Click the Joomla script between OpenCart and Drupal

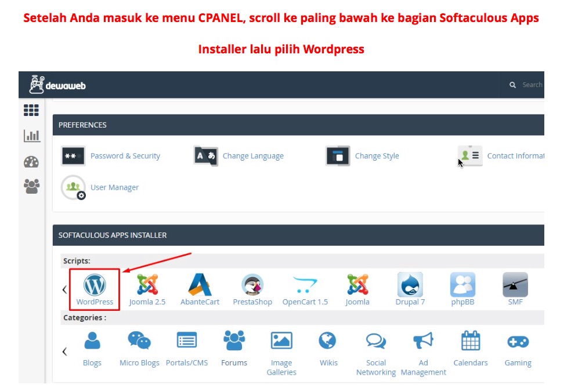click(357, 289)
